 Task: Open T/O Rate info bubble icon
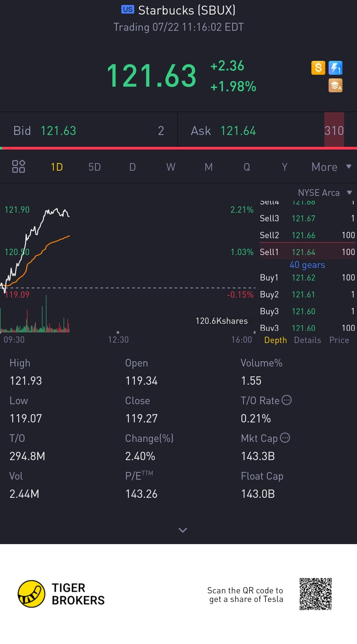pyautogui.click(x=287, y=400)
